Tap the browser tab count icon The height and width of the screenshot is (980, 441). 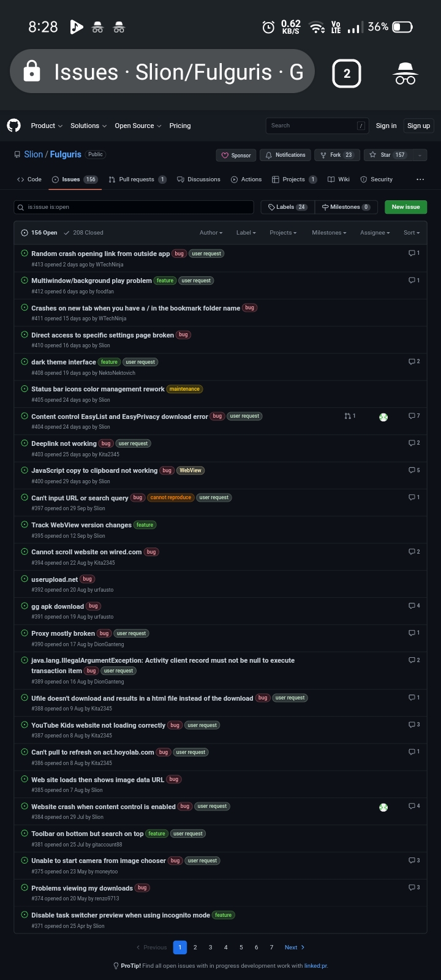[347, 73]
